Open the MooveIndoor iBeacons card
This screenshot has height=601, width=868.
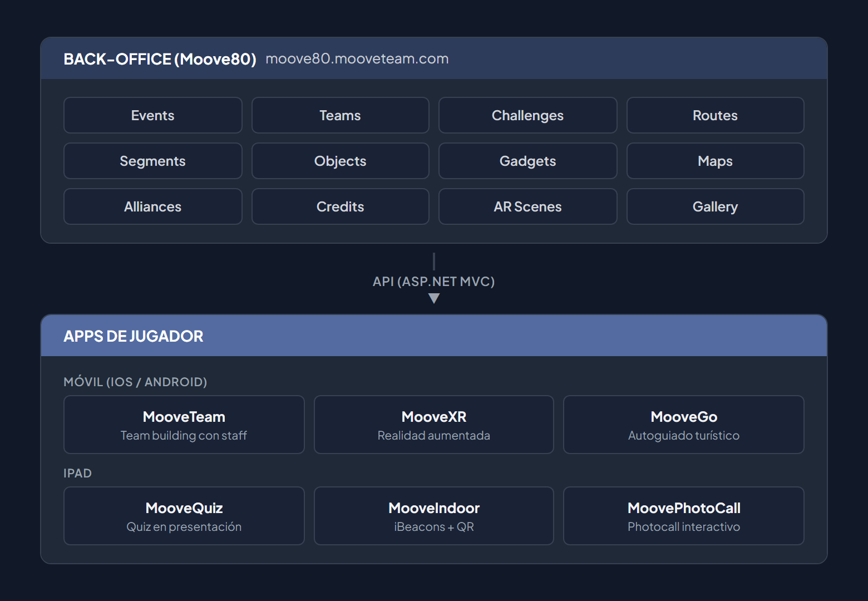pos(433,516)
